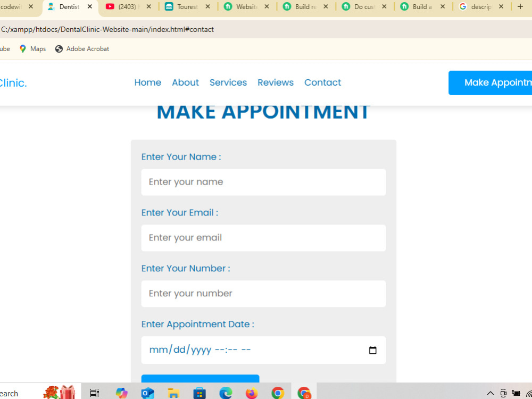
Task: Close the Tourest tab
Action: (208, 6)
